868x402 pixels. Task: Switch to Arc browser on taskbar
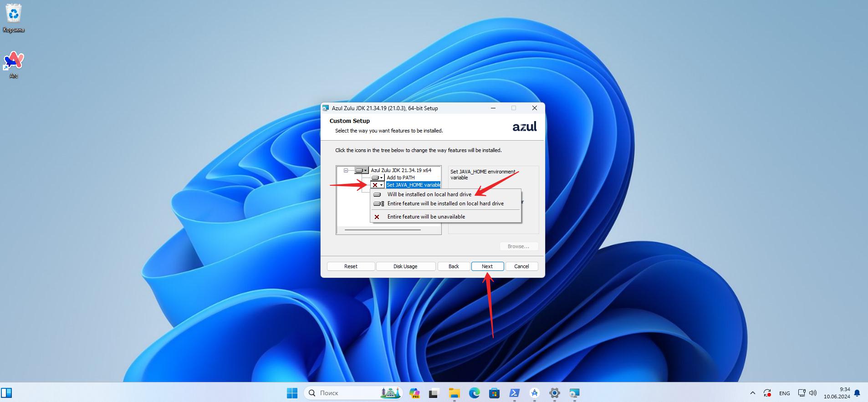[x=534, y=393]
